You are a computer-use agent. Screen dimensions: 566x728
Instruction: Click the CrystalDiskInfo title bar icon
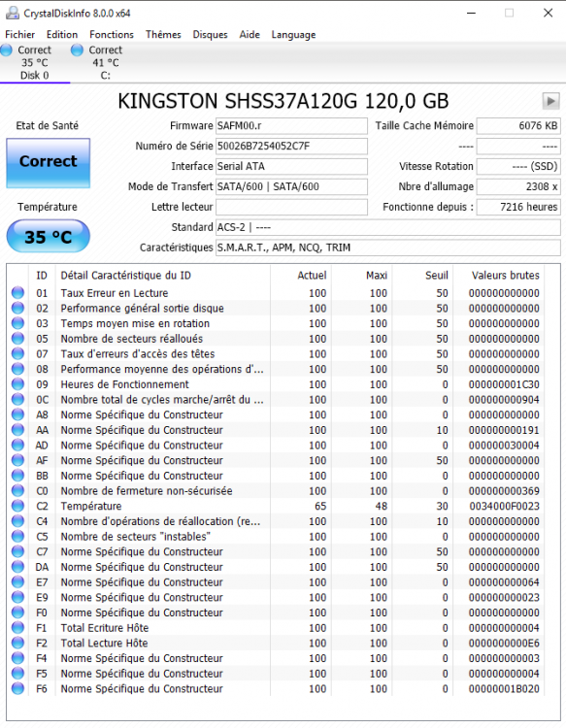click(12, 13)
